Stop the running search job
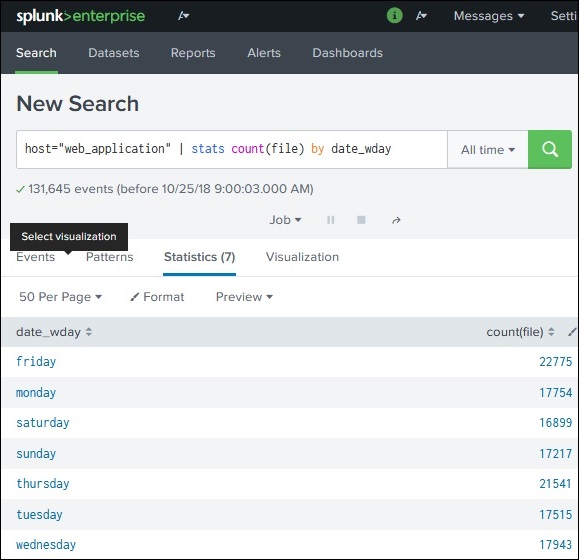 (x=361, y=220)
